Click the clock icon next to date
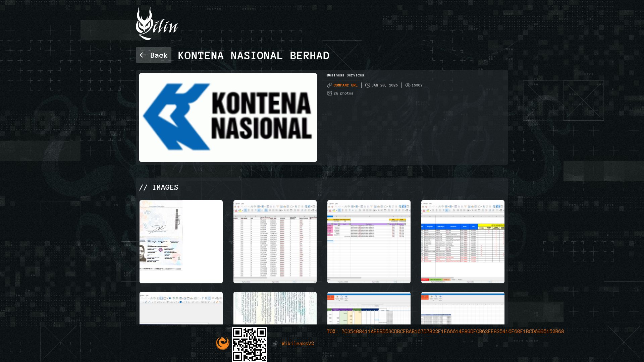Screen dimensions: 644x362 tap(368, 85)
